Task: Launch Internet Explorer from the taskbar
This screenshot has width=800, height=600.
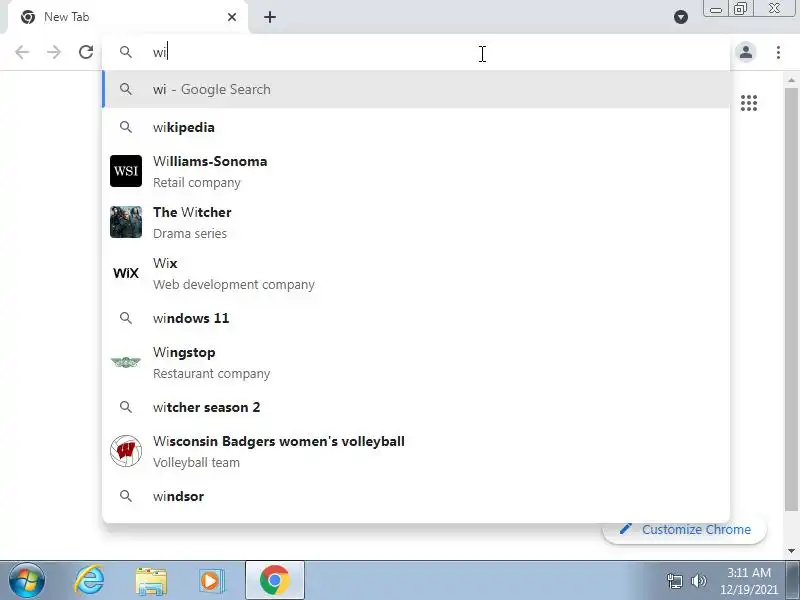Action: (x=89, y=581)
